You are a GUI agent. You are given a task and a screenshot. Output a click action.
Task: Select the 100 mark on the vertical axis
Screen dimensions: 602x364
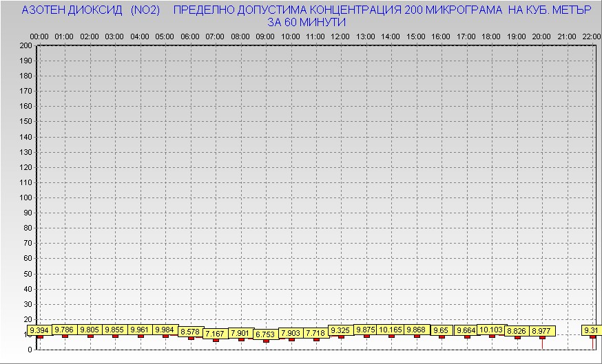pos(25,197)
